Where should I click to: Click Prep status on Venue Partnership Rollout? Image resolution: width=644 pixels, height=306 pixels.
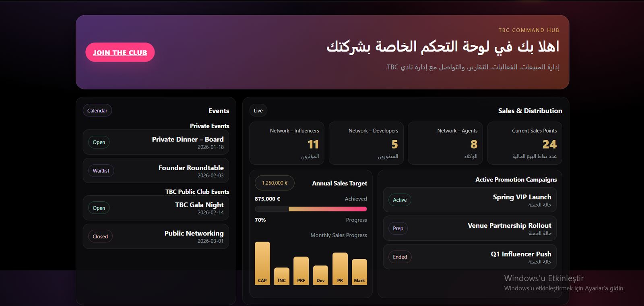[398, 228]
